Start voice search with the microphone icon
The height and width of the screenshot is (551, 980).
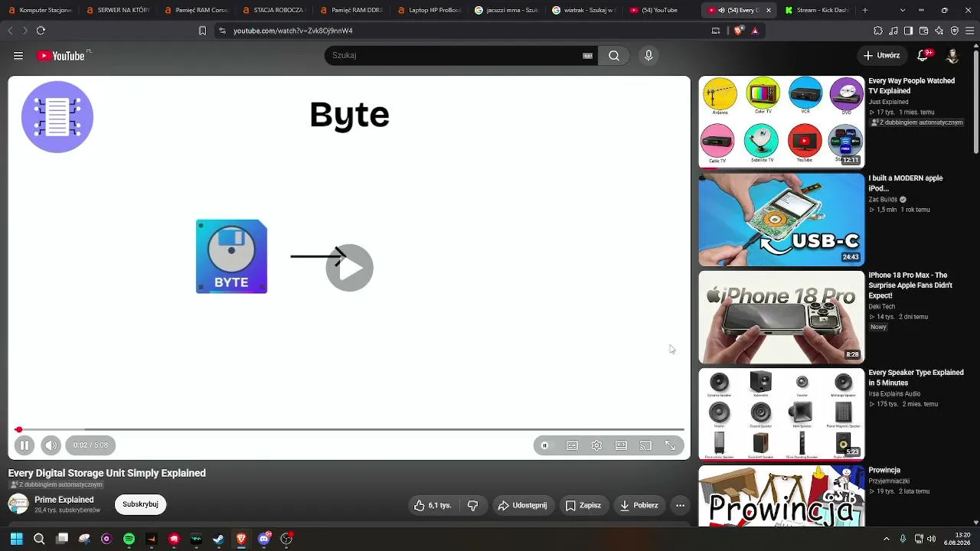coord(648,56)
